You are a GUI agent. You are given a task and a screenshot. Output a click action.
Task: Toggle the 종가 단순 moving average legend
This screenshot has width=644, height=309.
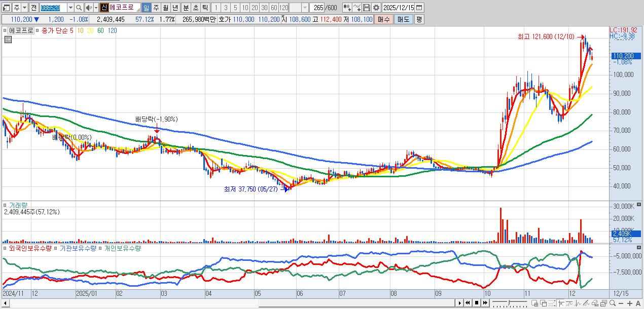55,30
